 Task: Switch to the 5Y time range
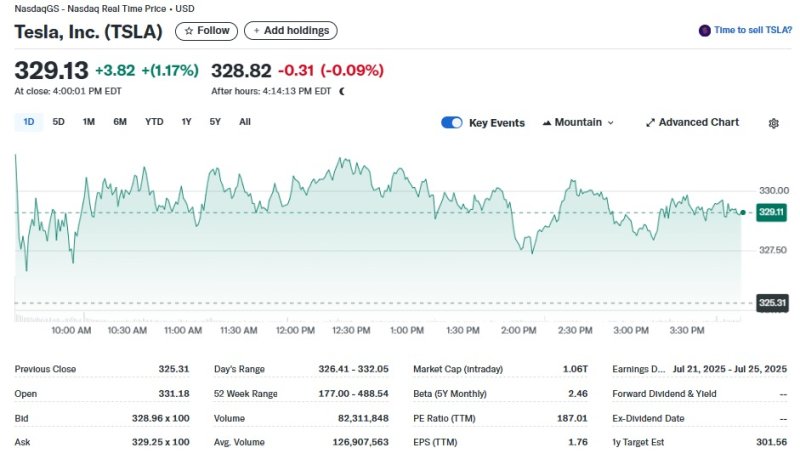click(x=215, y=122)
